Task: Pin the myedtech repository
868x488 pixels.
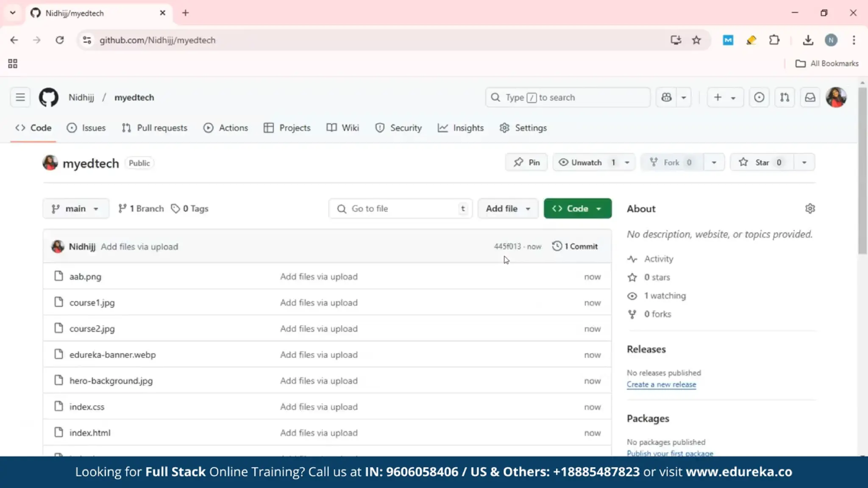Action: [526, 162]
